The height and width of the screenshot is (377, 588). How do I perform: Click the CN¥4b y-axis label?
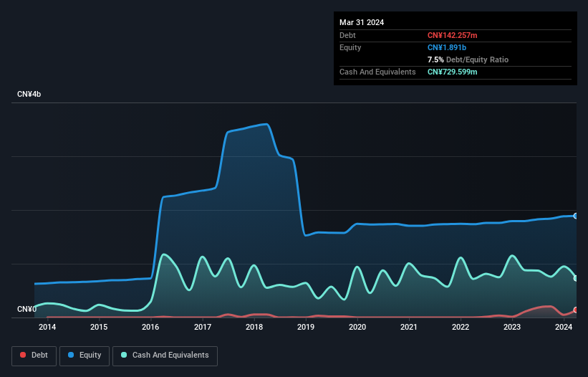(x=29, y=94)
